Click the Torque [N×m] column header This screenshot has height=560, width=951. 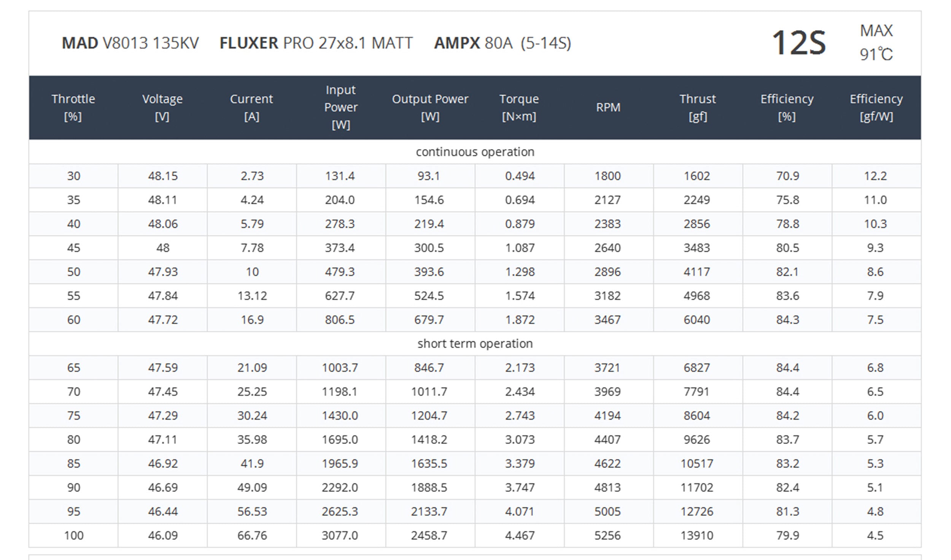(519, 107)
